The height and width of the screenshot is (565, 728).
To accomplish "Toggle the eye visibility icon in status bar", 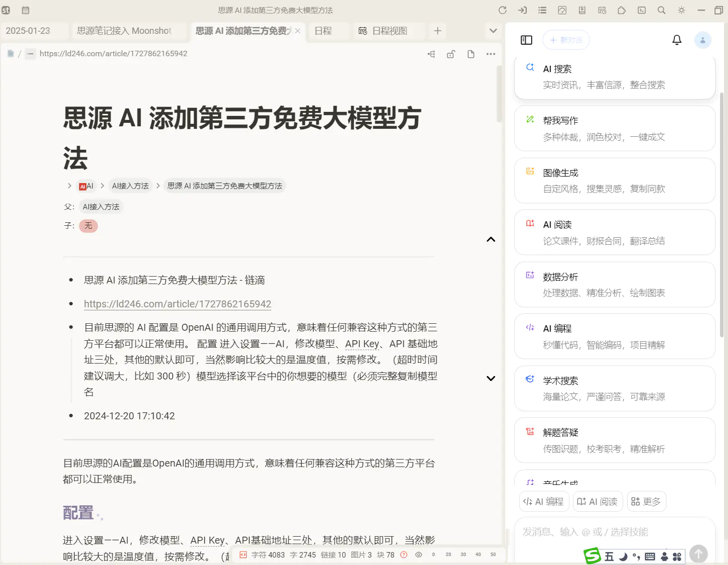I will click(418, 555).
